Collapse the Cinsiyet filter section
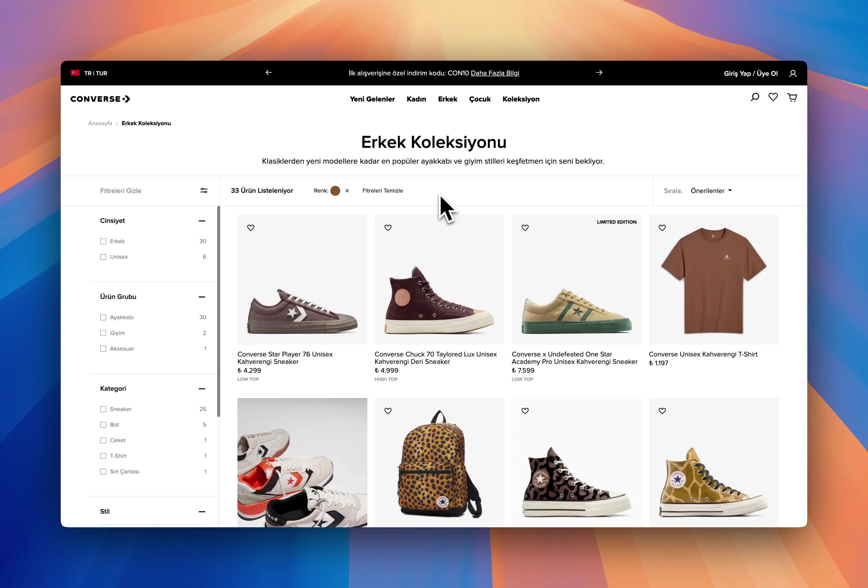Viewport: 868px width, 588px height. 202,221
